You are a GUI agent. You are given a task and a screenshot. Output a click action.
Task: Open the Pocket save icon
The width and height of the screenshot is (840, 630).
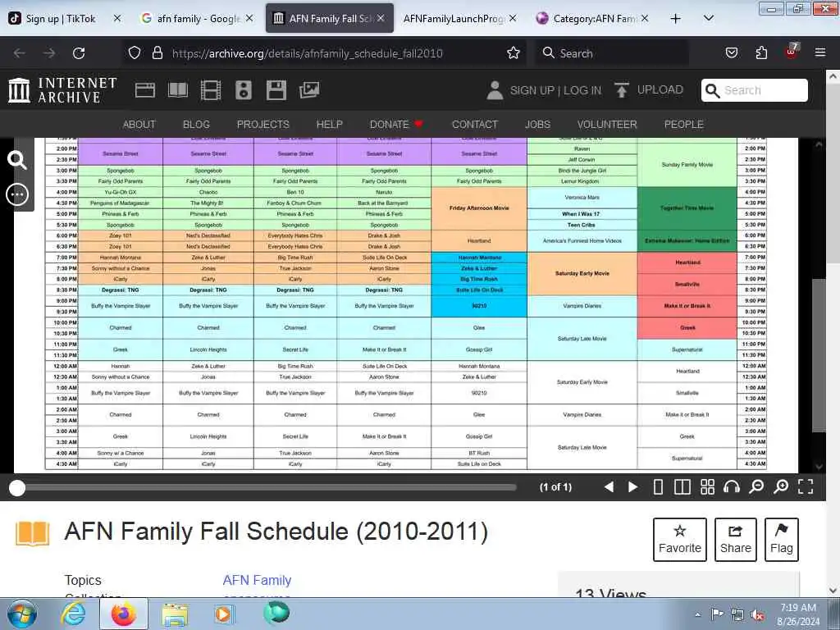732,53
